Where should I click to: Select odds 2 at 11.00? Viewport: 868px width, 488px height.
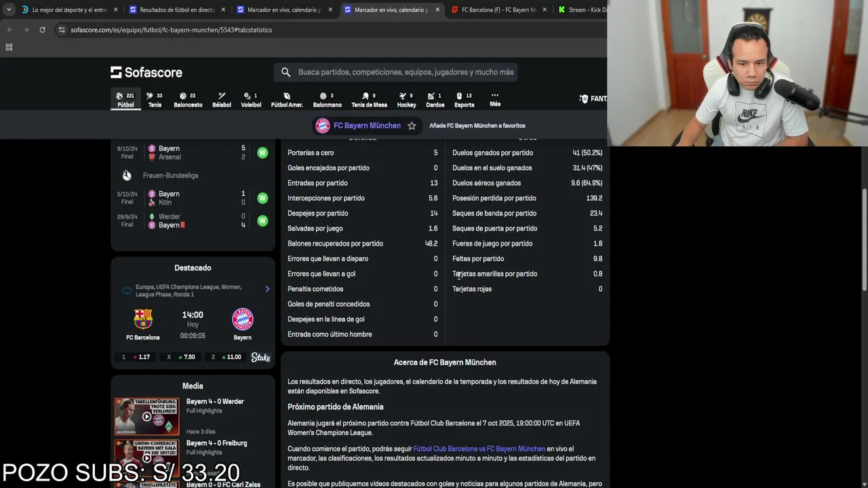point(226,357)
